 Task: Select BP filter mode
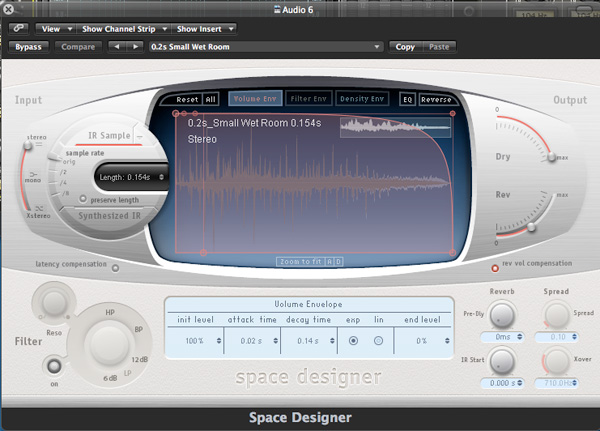pos(138,329)
